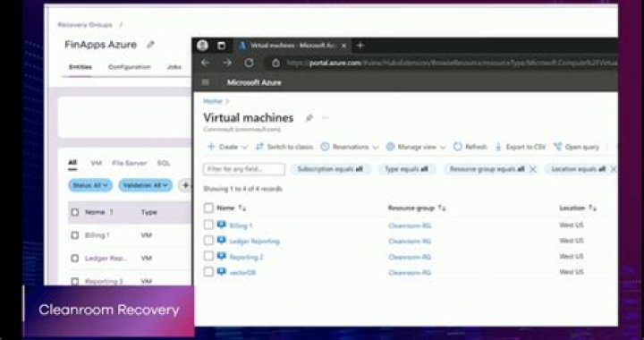Click the Billing 1 VM icon in Azure
Screen dimensions: 644x340
pos(222,225)
